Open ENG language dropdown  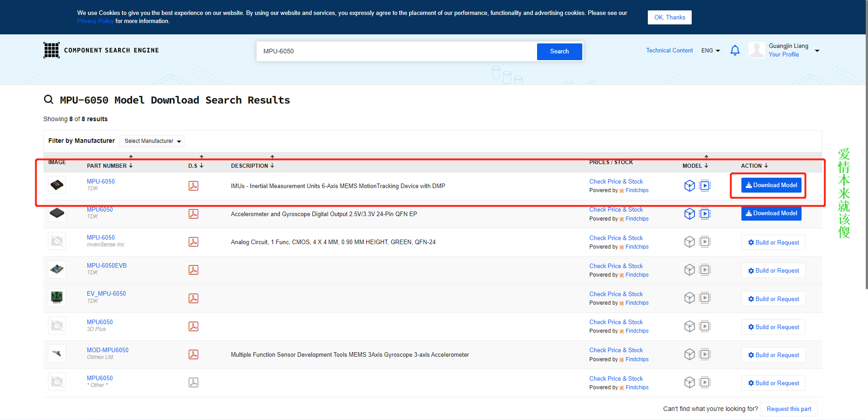coord(711,51)
